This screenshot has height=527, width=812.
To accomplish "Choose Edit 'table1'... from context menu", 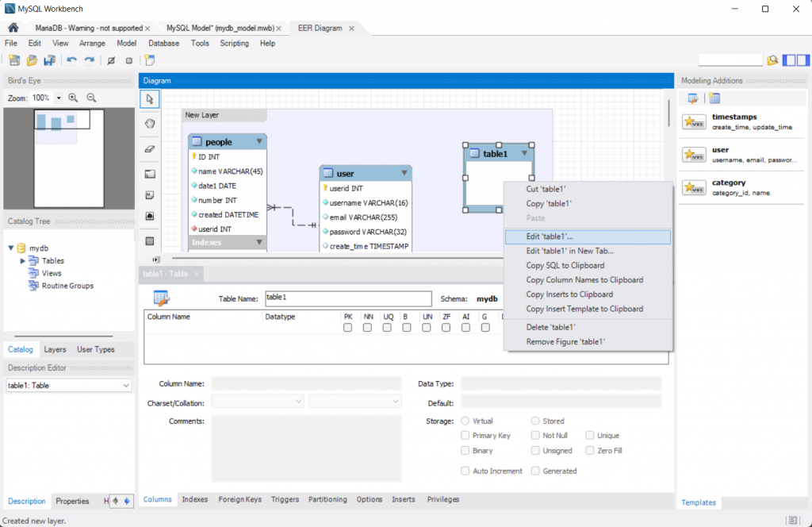I will pos(588,237).
